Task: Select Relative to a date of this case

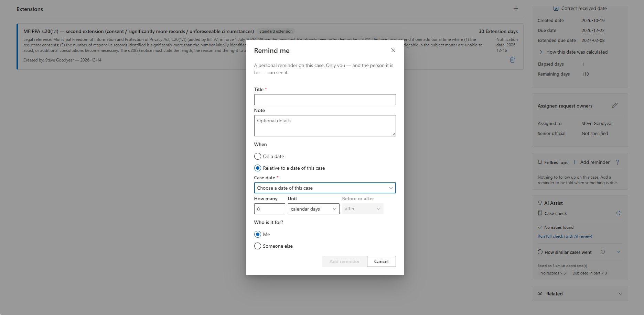Action: (x=258, y=168)
